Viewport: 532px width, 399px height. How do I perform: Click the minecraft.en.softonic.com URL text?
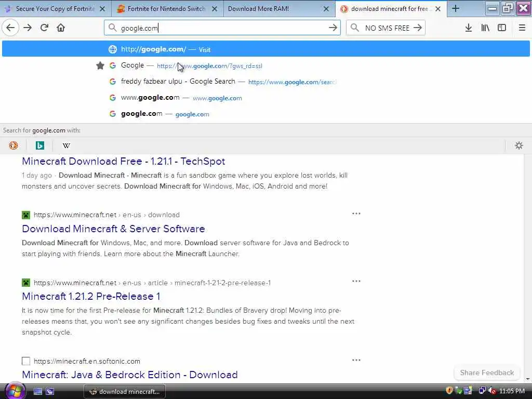[87, 362]
